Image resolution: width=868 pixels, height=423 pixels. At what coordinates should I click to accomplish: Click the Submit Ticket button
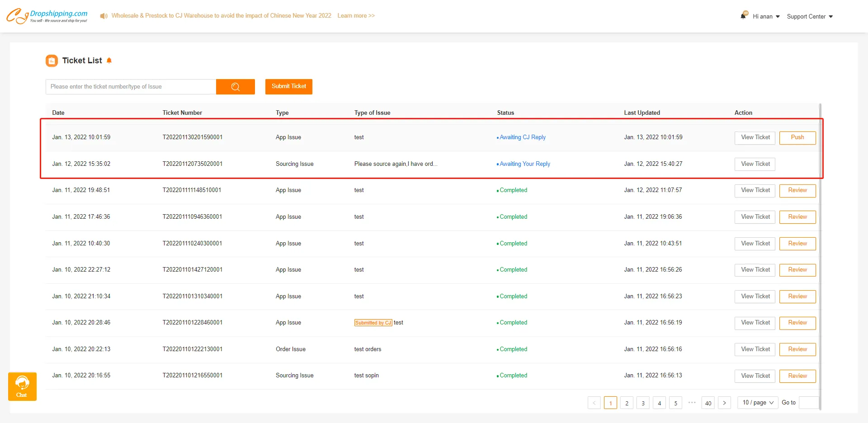click(288, 86)
